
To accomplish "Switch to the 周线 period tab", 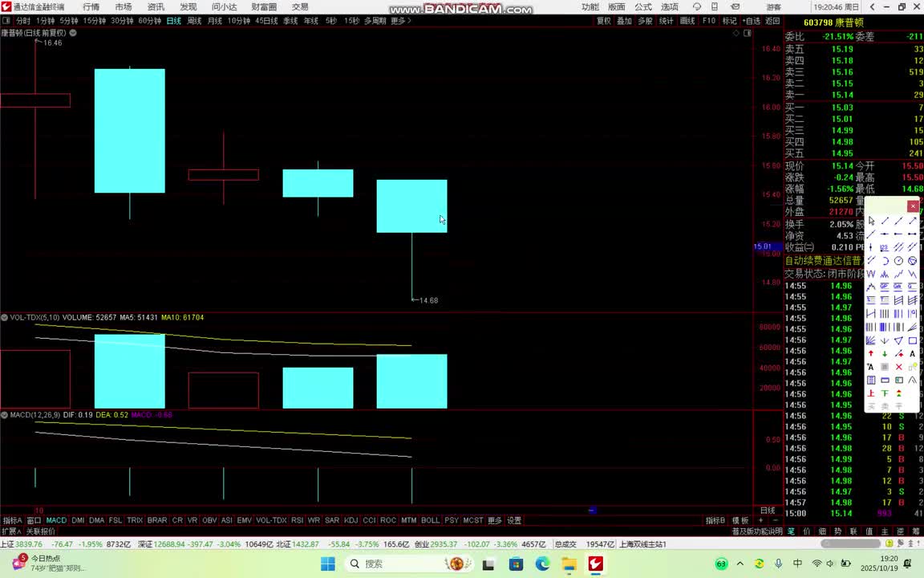I will click(194, 21).
